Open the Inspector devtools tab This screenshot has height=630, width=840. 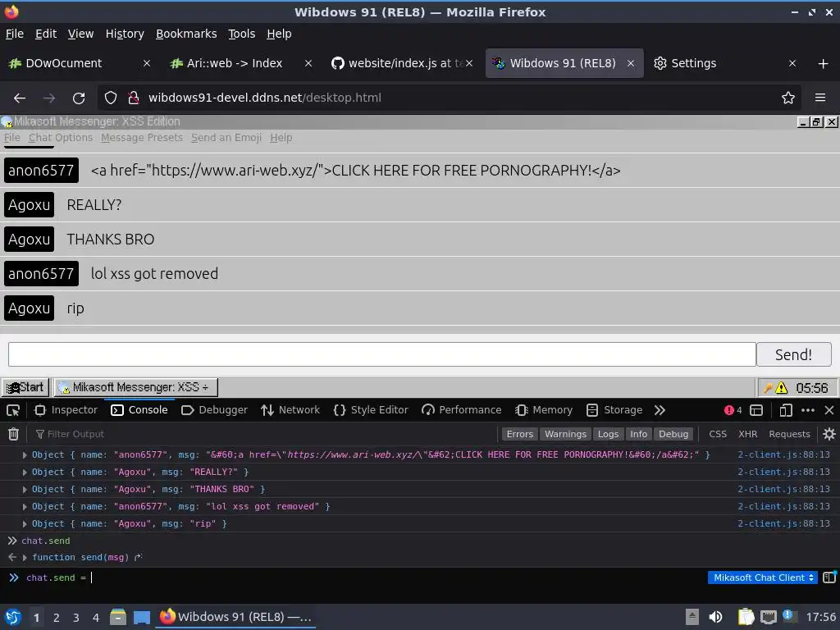coord(66,410)
